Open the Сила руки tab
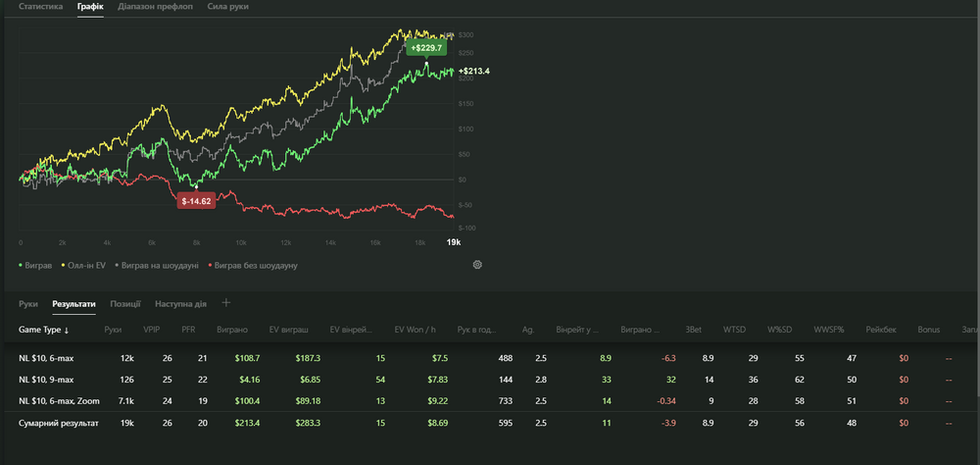The width and height of the screenshot is (980, 465). pos(227,7)
